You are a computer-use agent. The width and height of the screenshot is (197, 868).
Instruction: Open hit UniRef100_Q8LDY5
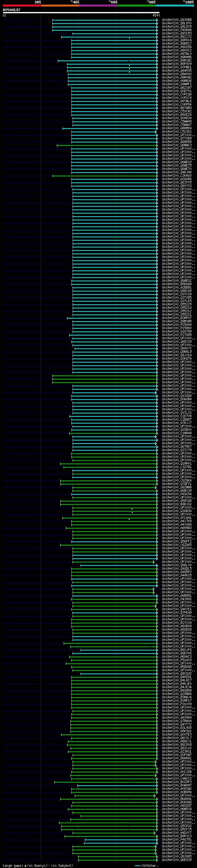[177, 26]
